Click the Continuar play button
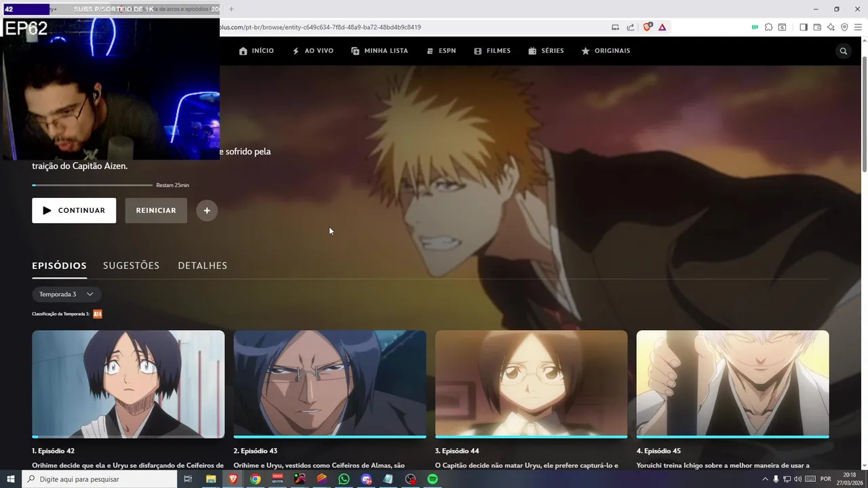 pyautogui.click(x=74, y=211)
